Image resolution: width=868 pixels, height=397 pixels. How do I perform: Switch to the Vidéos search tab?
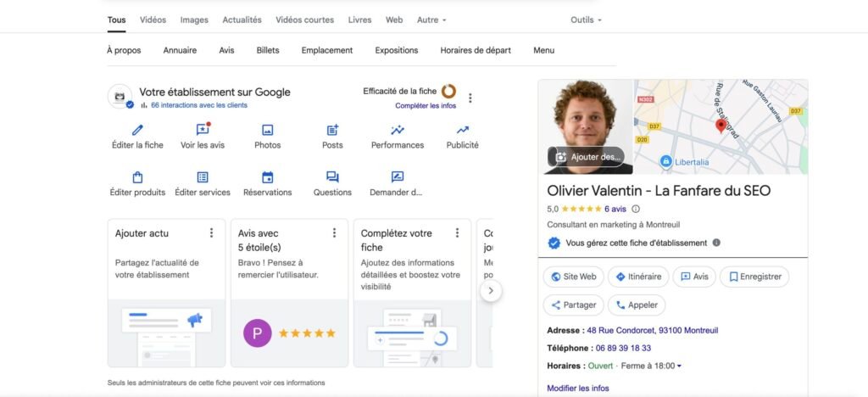(x=153, y=20)
